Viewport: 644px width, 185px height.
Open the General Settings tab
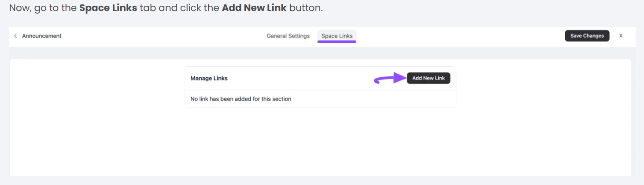point(288,36)
